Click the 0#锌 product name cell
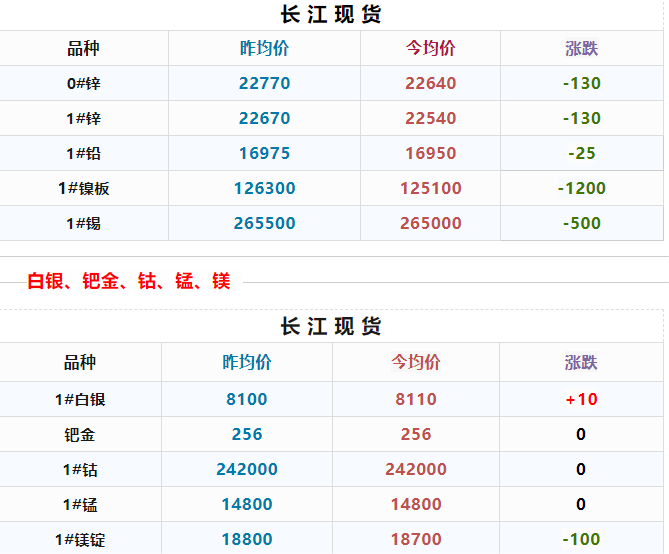The image size is (669, 554). tap(83, 84)
